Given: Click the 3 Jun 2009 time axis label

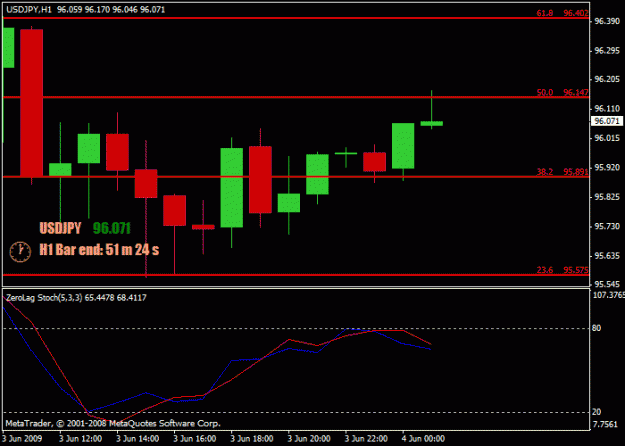Looking at the screenshot, I should (x=23, y=439).
